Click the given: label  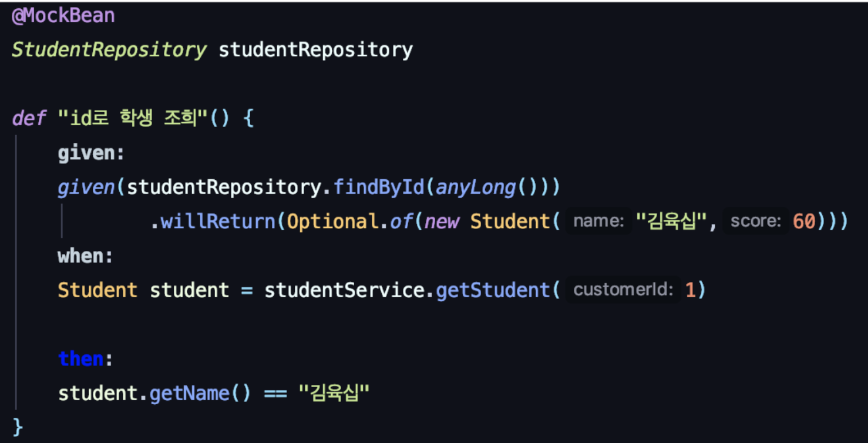tap(91, 153)
